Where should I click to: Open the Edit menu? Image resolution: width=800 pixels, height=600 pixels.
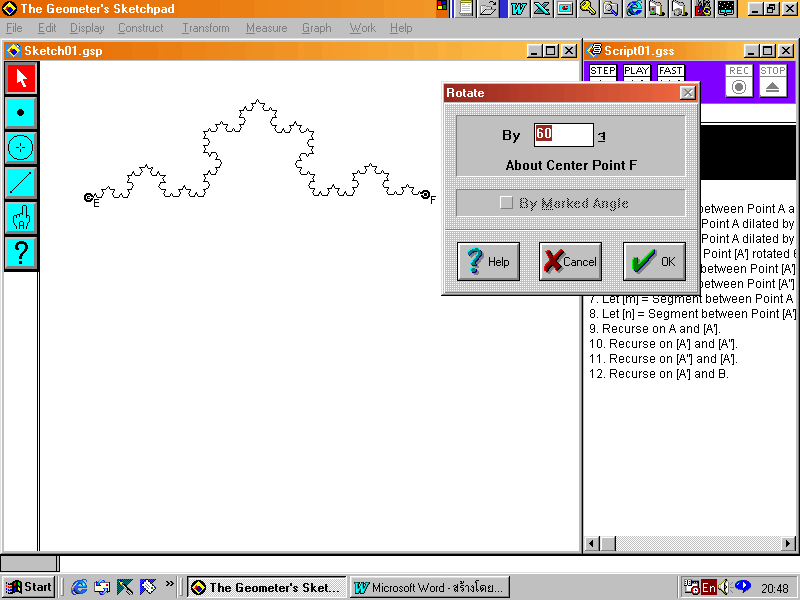click(47, 28)
